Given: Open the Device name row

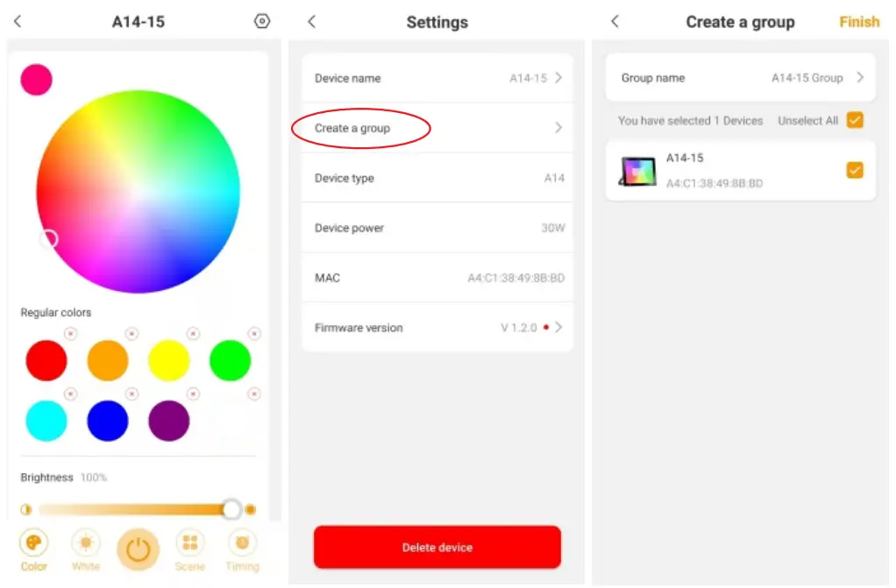Looking at the screenshot, I should coord(437,78).
